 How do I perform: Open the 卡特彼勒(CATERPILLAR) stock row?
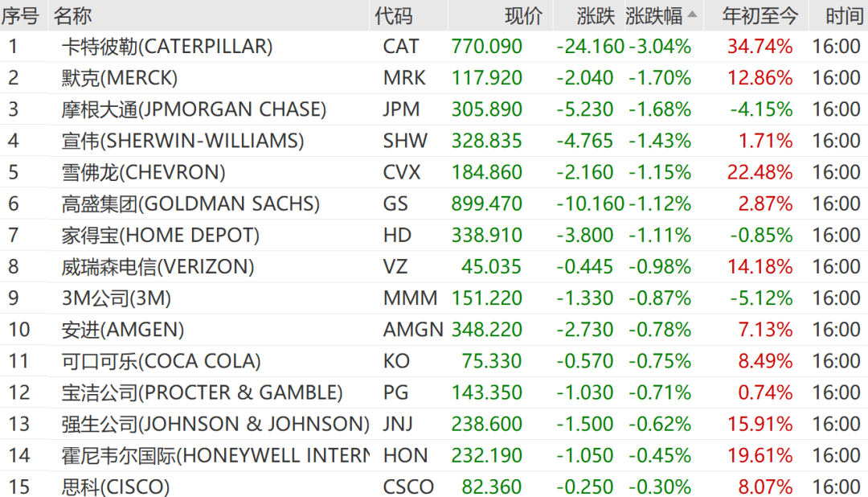(166, 47)
